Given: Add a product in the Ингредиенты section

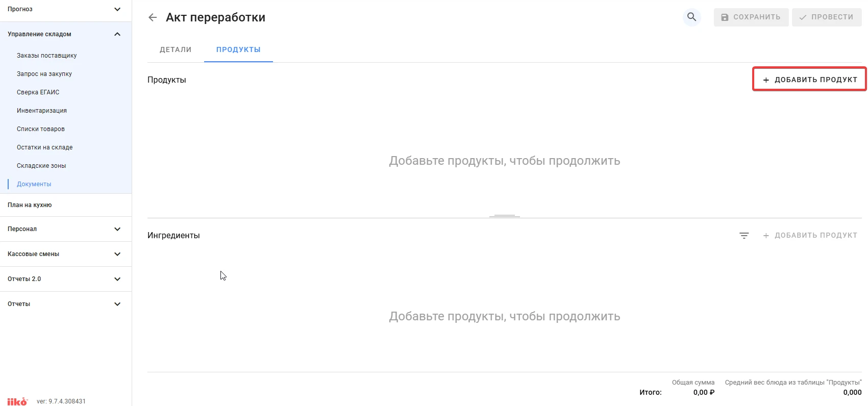Looking at the screenshot, I should pyautogui.click(x=810, y=236).
